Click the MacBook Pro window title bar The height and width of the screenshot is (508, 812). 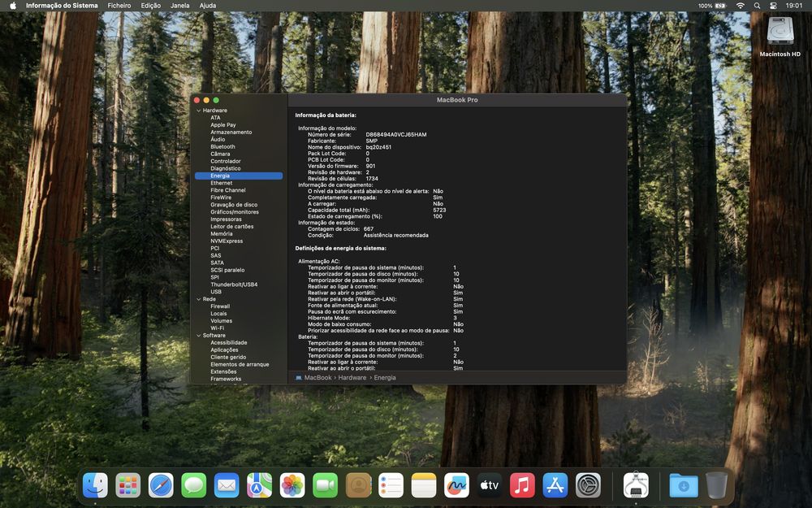point(457,100)
